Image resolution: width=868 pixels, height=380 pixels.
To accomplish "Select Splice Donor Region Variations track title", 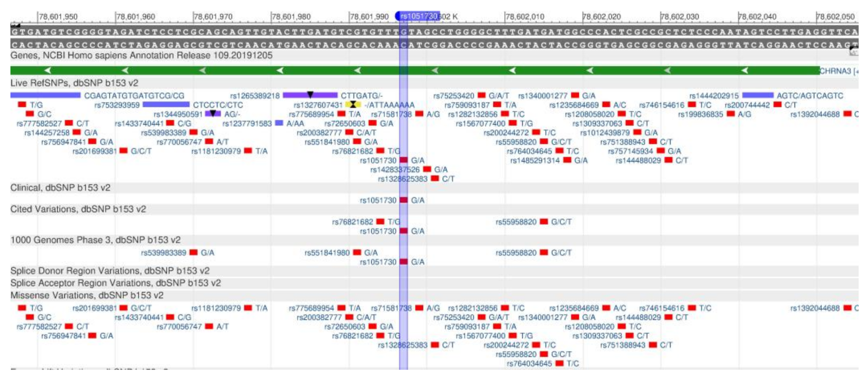I will [x=110, y=271].
